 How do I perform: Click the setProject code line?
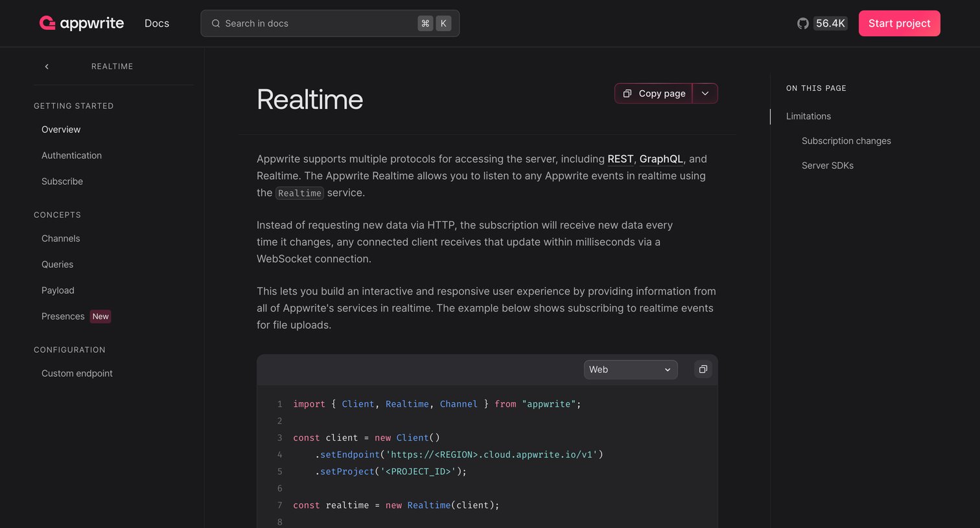point(391,472)
